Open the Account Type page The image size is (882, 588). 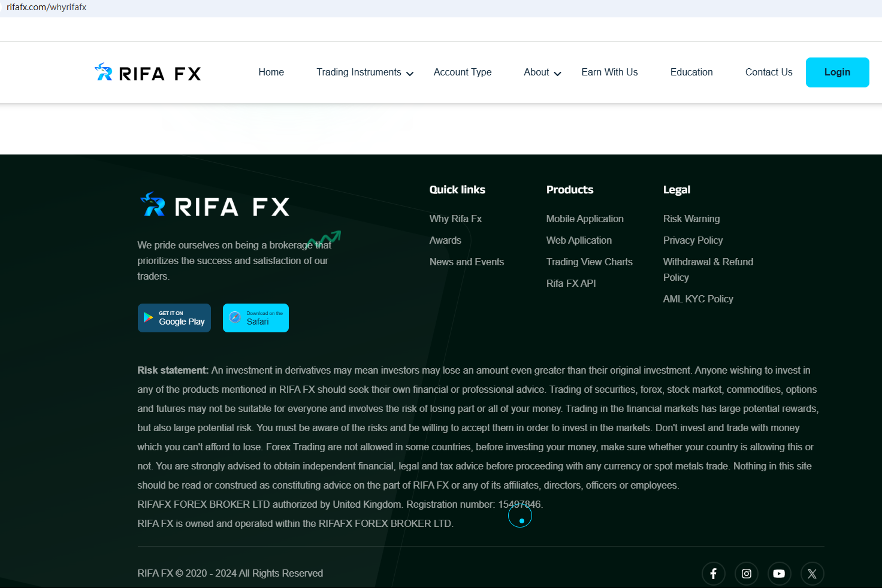tap(463, 72)
